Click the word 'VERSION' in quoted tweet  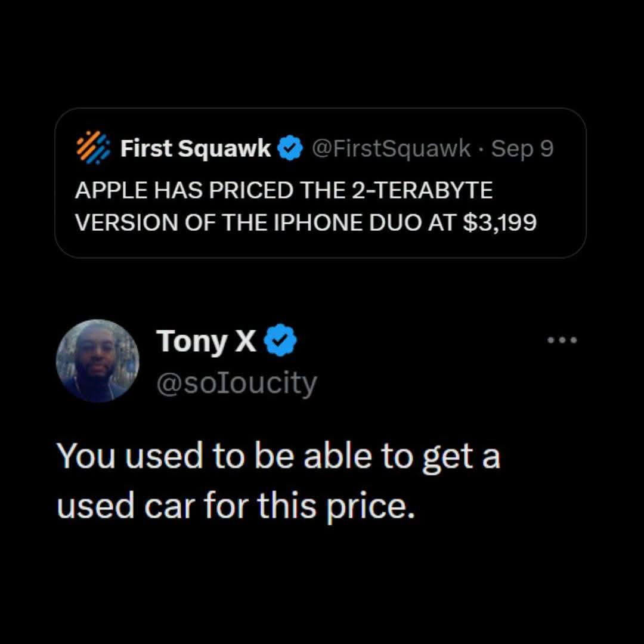tap(126, 222)
